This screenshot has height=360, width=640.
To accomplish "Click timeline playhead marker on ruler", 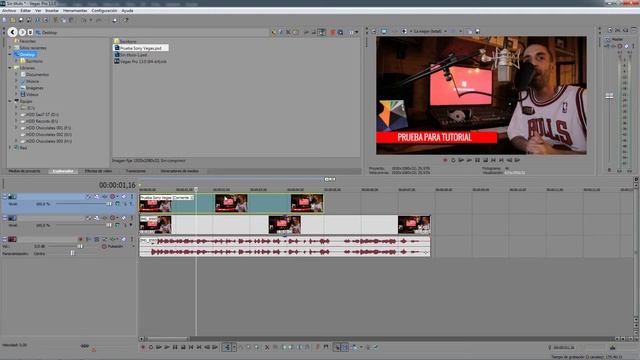I will click(196, 189).
